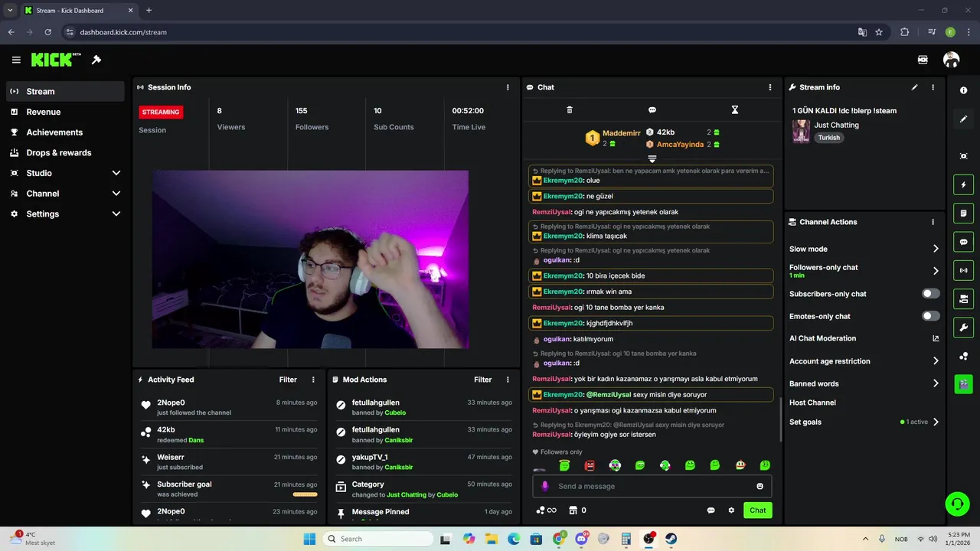This screenshot has width=980, height=551.
Task: Open OBS Studio from the taskbar
Action: click(x=648, y=539)
